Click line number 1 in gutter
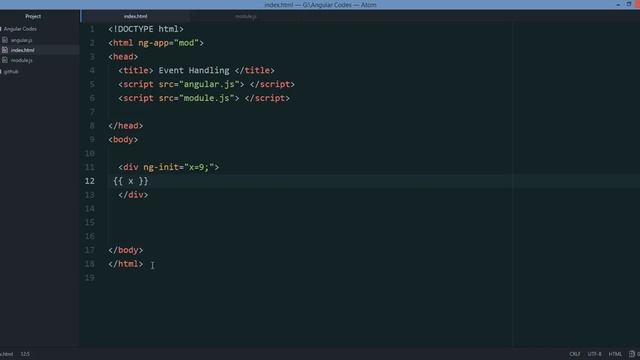This screenshot has height=360, width=640. [92, 29]
